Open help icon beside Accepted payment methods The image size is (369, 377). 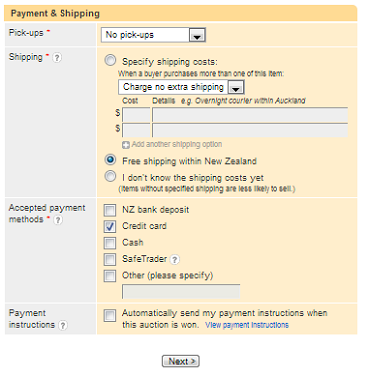pos(58,220)
